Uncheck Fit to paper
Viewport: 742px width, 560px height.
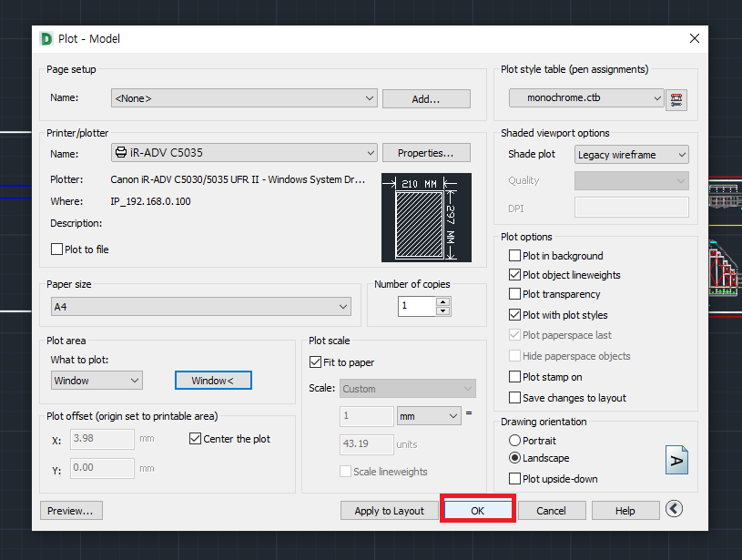(x=315, y=362)
